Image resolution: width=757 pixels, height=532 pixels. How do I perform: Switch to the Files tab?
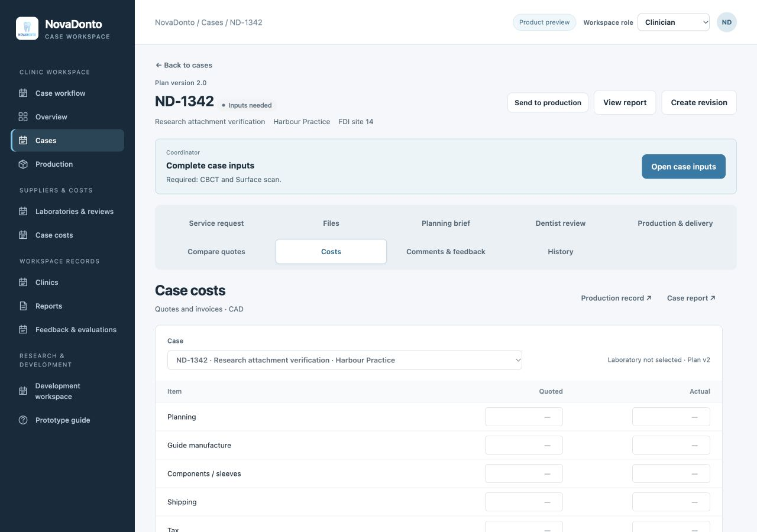click(x=331, y=223)
